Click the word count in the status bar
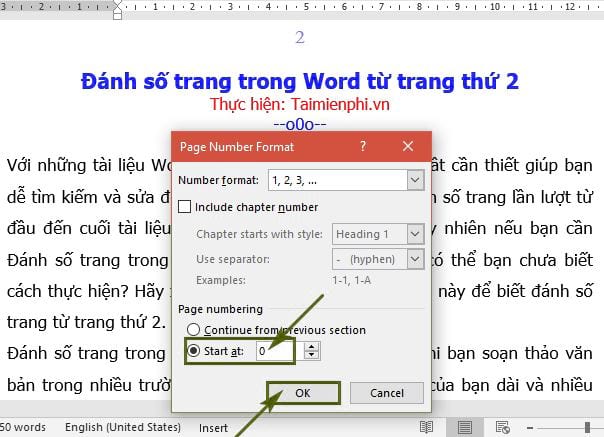This screenshot has height=437, width=604. click(x=23, y=427)
